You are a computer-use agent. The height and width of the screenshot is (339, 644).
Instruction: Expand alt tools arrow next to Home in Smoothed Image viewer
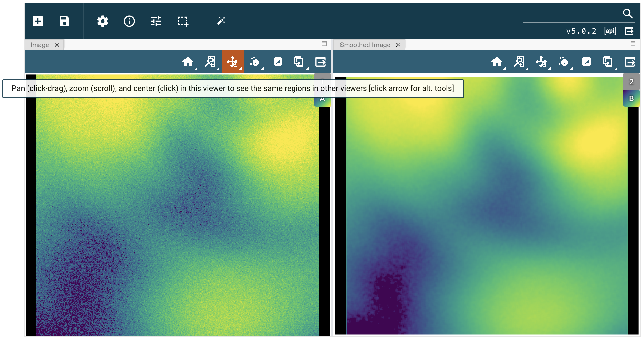(x=505, y=69)
